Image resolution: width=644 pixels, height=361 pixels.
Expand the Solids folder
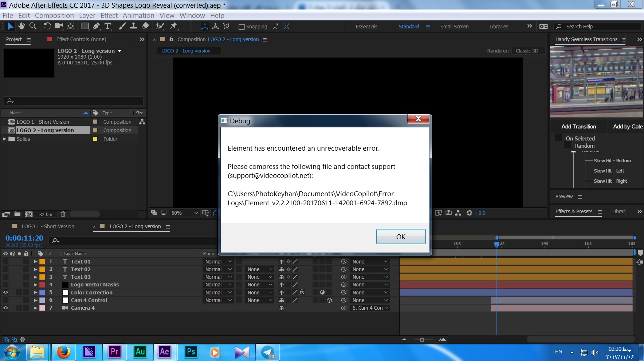[x=4, y=139]
